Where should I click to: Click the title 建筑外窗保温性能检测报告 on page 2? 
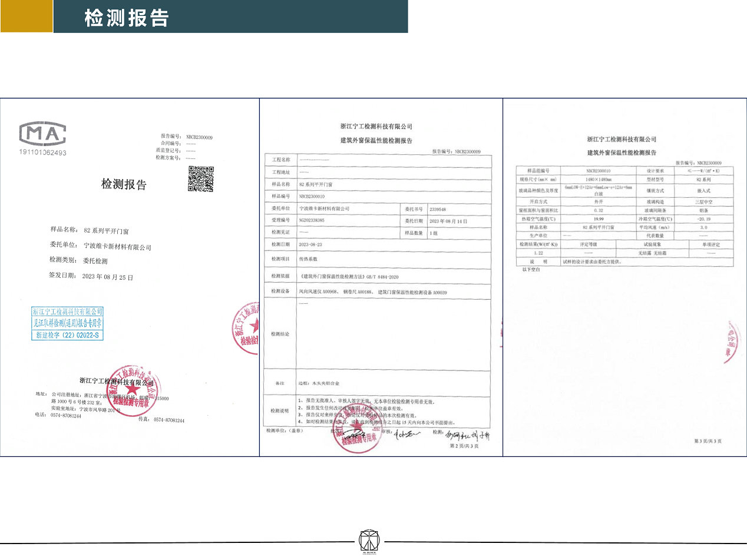click(x=377, y=140)
